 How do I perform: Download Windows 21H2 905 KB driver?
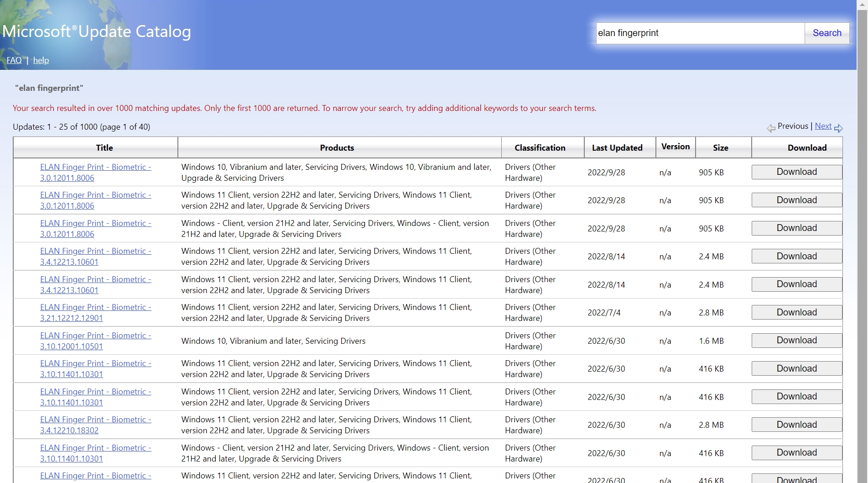click(x=796, y=228)
